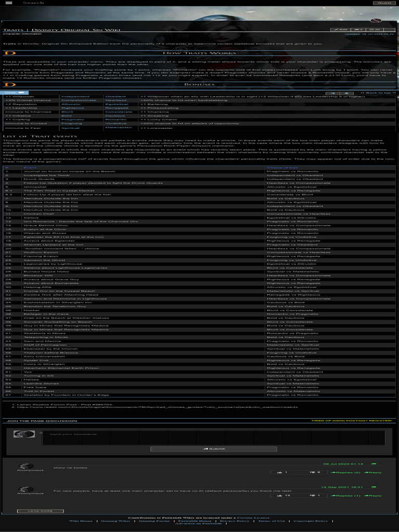
Task: Click the Choice of trait column header
Action: pyautogui.click(x=282, y=168)
